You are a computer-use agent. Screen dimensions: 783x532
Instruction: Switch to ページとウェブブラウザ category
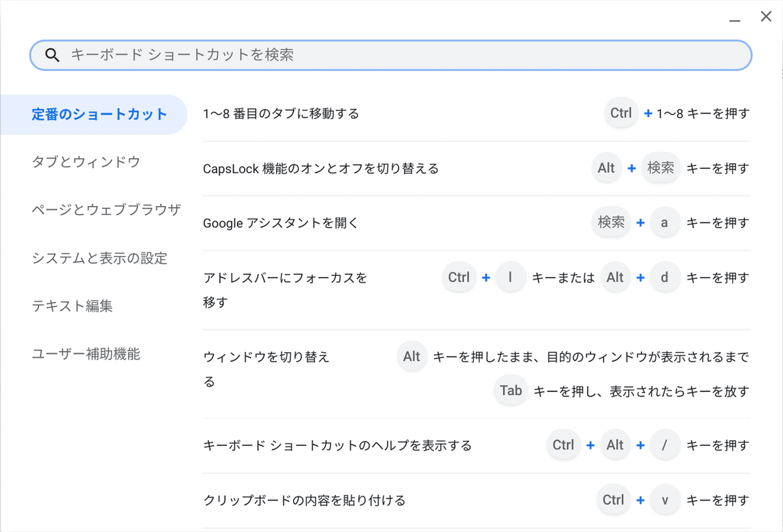point(106,210)
